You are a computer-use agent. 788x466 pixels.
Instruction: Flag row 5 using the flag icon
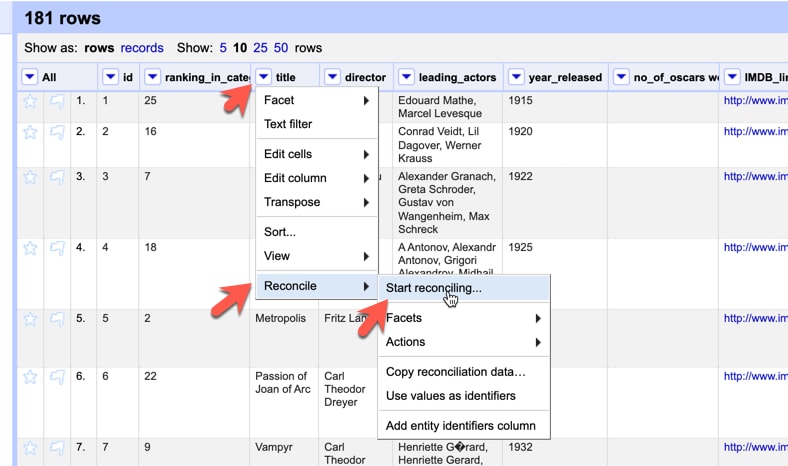57,319
